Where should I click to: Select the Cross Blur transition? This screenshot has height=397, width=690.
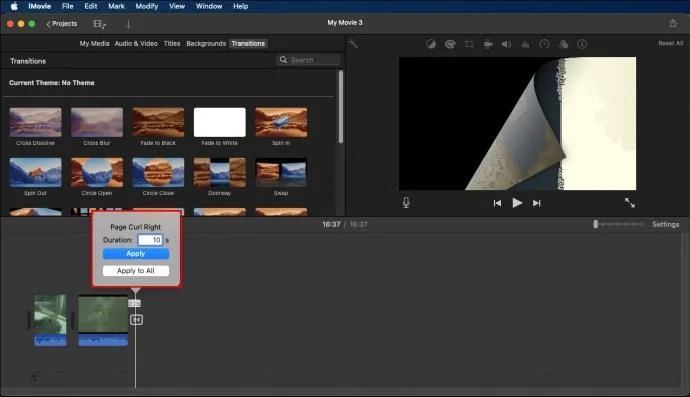pyautogui.click(x=97, y=122)
